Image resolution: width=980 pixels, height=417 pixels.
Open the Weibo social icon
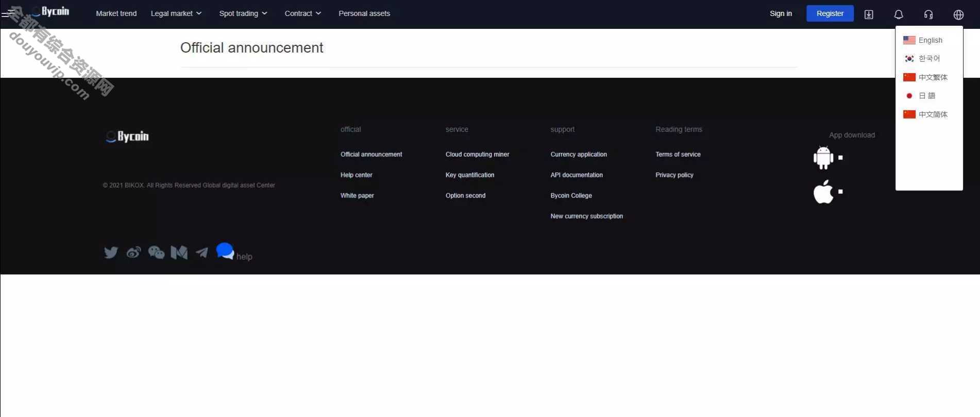133,252
